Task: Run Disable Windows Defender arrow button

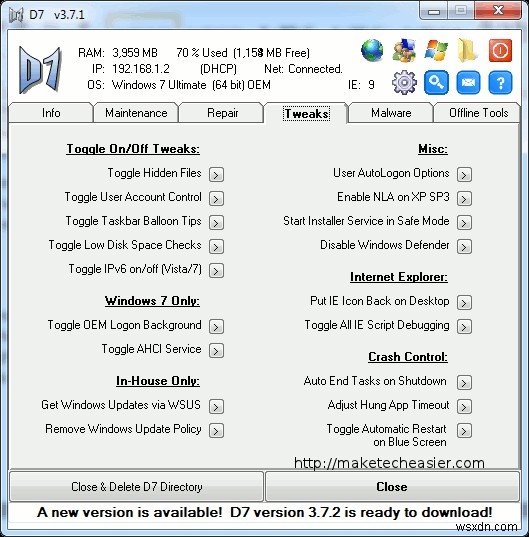Action: (x=464, y=246)
